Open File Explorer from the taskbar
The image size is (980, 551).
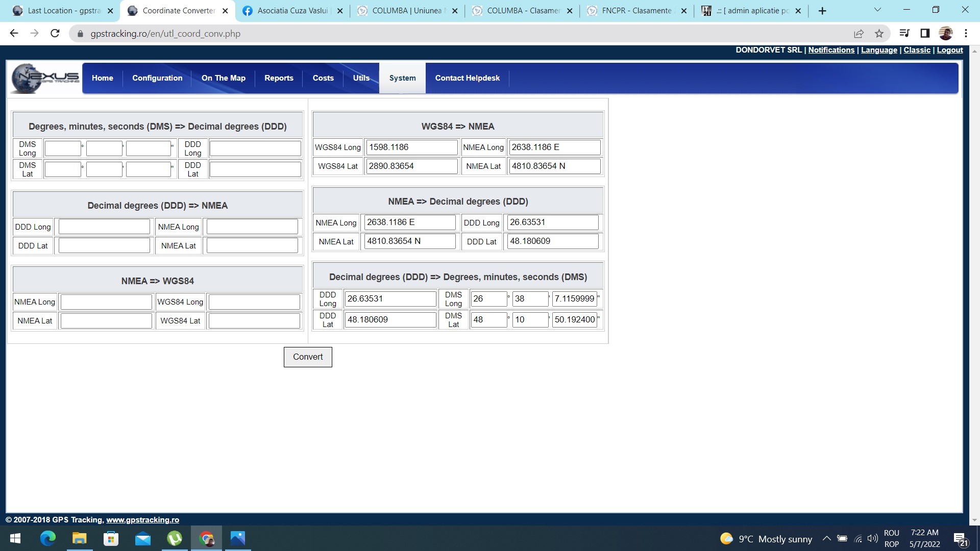(x=79, y=539)
